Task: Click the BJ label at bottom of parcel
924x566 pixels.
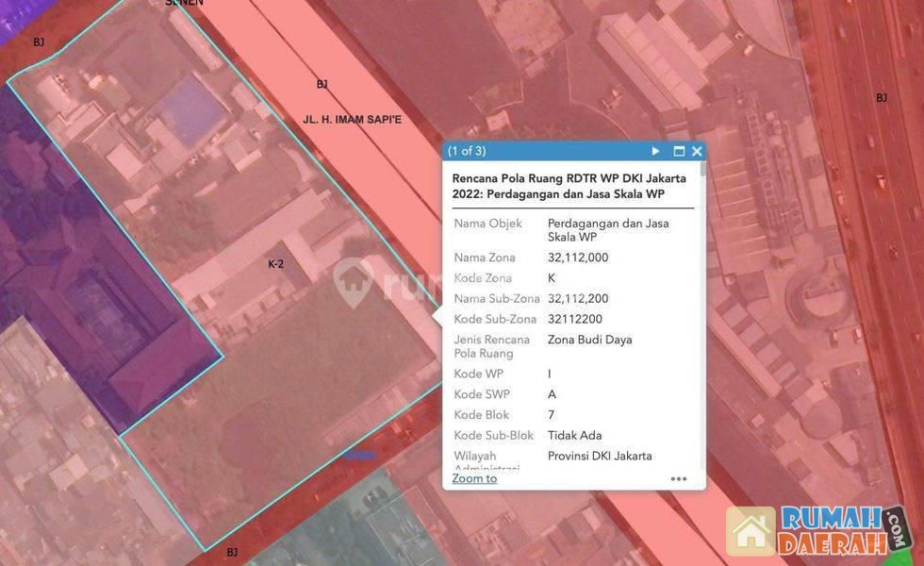Action: click(232, 552)
